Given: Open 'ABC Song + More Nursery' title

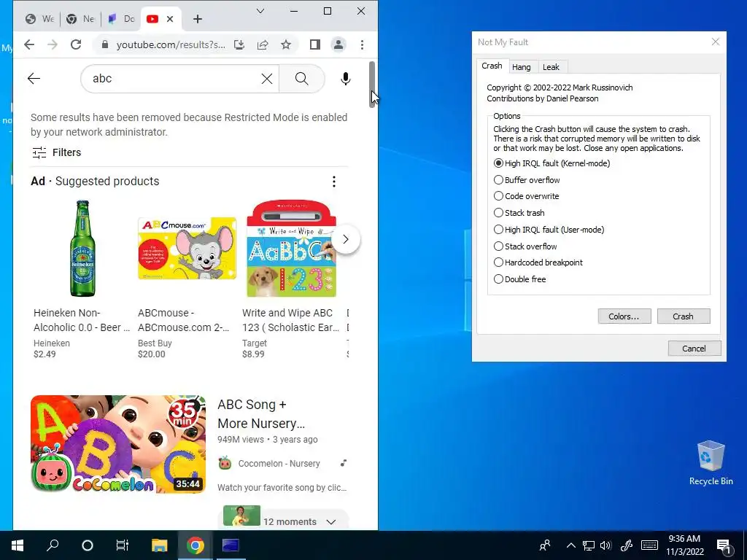Looking at the screenshot, I should [x=261, y=414].
